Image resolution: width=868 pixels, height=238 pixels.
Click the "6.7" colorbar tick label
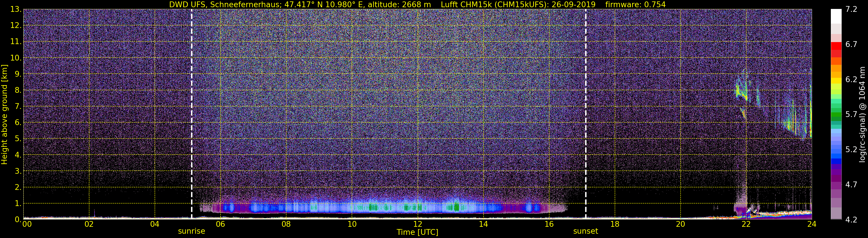pyautogui.click(x=851, y=44)
